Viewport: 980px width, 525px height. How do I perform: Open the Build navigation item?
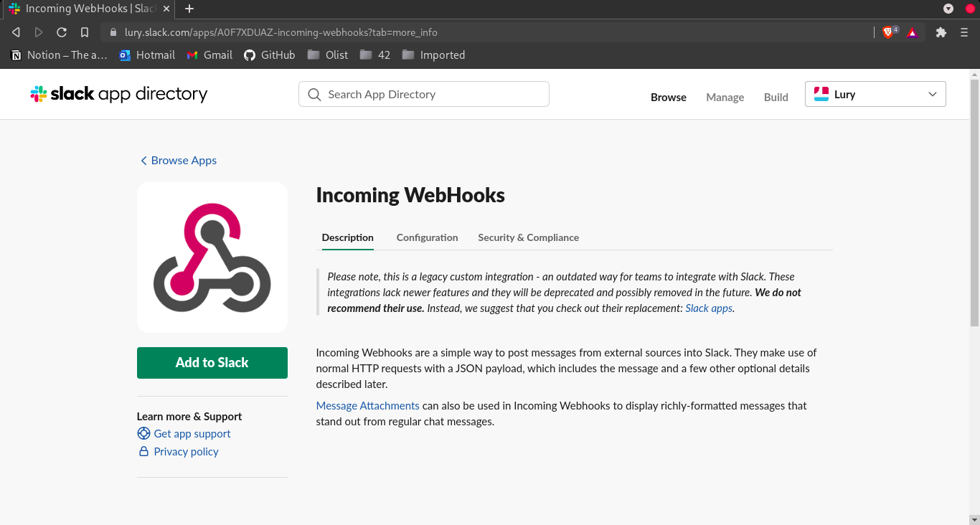tap(776, 97)
